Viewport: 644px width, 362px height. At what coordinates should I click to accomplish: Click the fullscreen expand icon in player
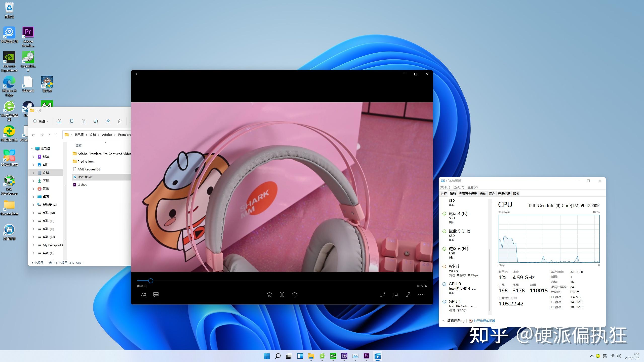[408, 295]
